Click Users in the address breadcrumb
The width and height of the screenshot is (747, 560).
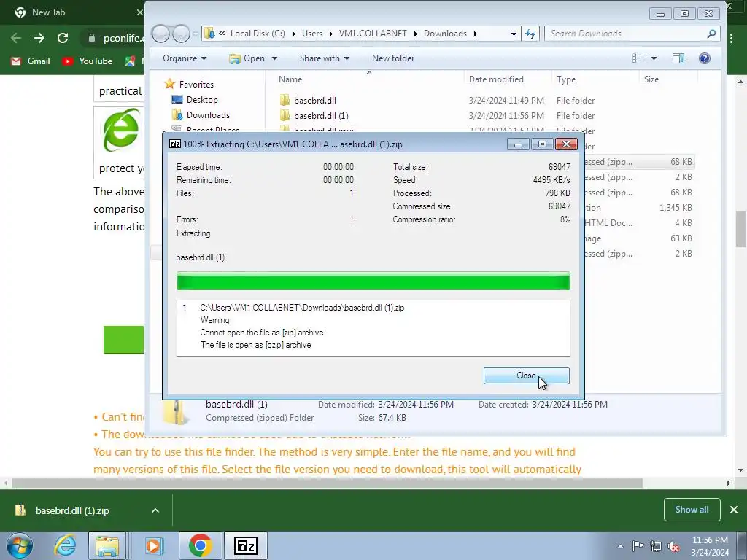click(x=312, y=34)
